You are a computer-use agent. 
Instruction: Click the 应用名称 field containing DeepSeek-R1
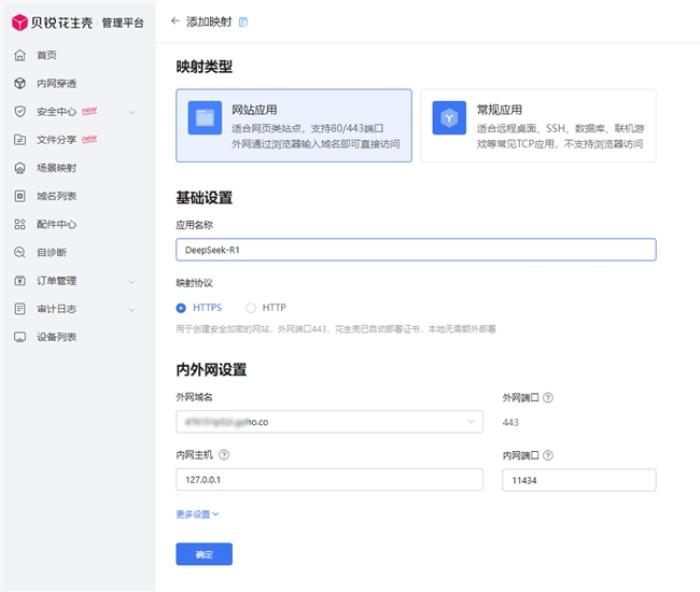[x=416, y=250]
